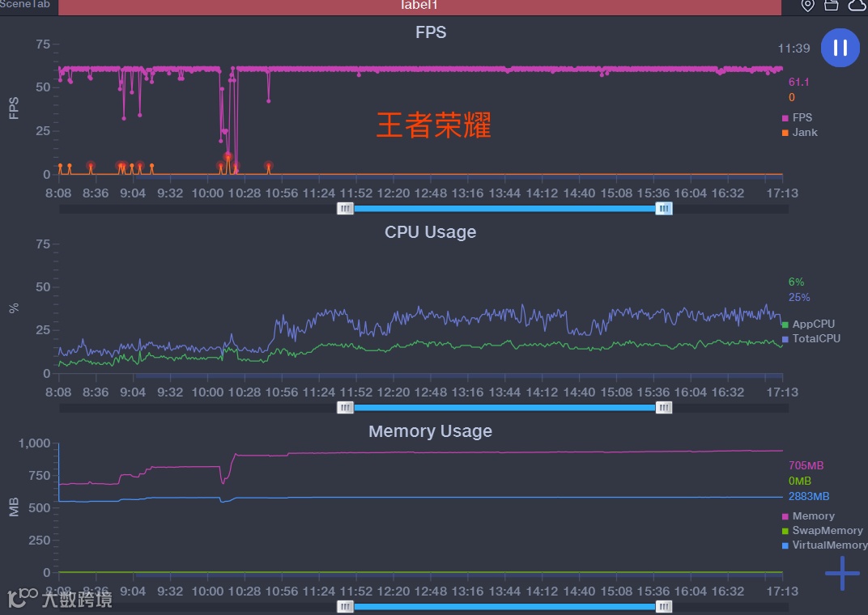Toggle the VirtualMemory legend series

click(x=825, y=545)
